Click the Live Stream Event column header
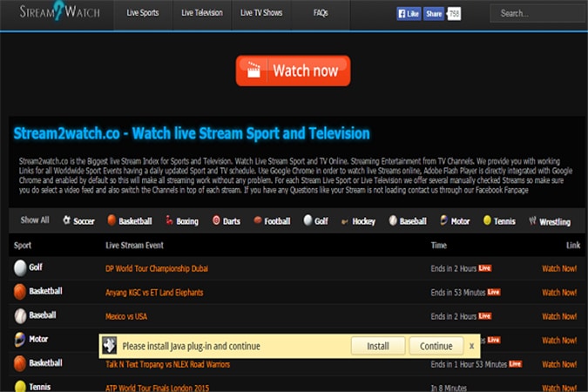 (x=135, y=246)
